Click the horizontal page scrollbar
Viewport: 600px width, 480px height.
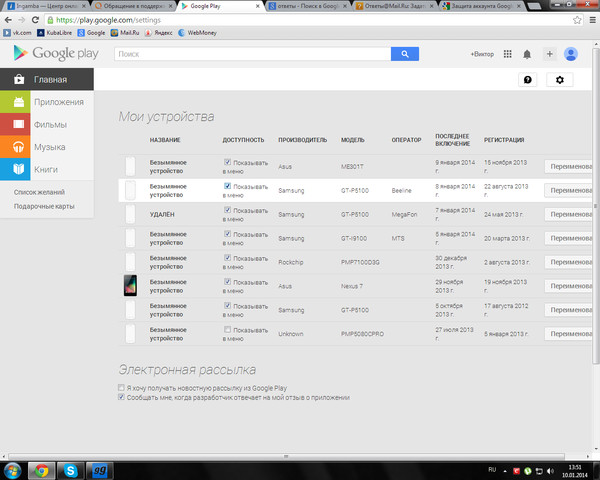[x=286, y=456]
